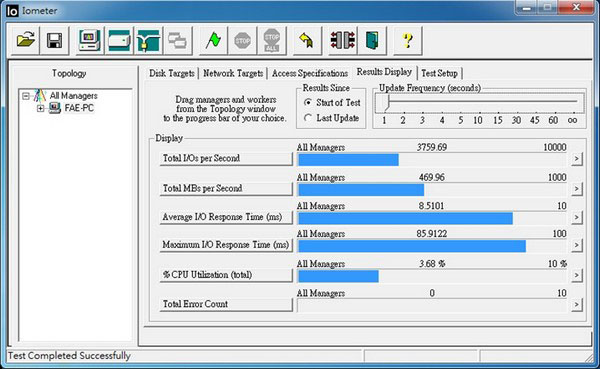Start a new network worker icon

coord(148,40)
